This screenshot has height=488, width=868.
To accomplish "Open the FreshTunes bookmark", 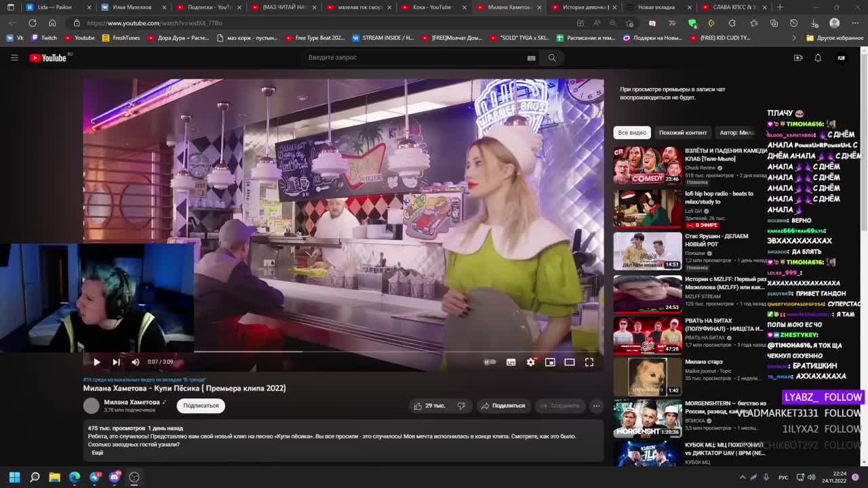I will click(x=121, y=38).
